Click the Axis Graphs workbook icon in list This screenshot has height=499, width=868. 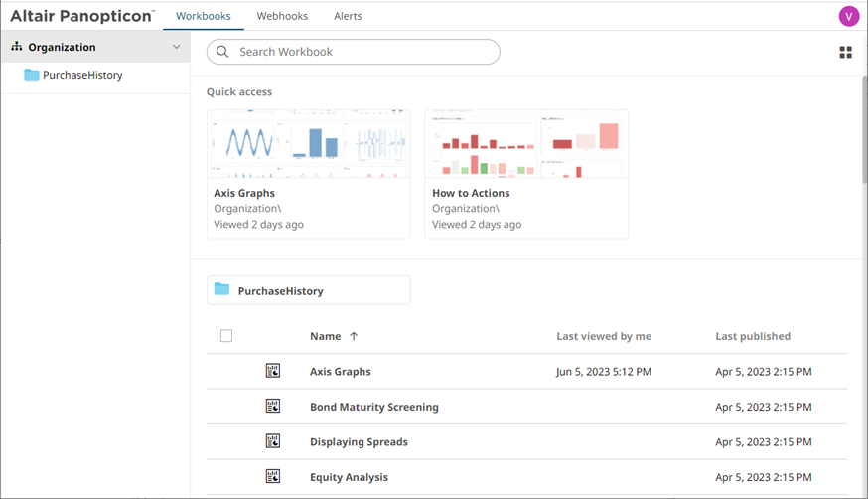[273, 371]
